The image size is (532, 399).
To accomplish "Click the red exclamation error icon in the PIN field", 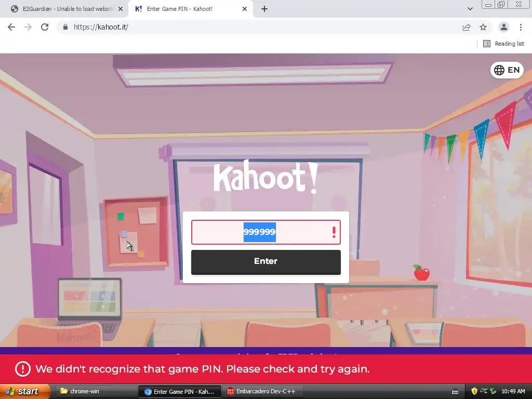I will 334,232.
